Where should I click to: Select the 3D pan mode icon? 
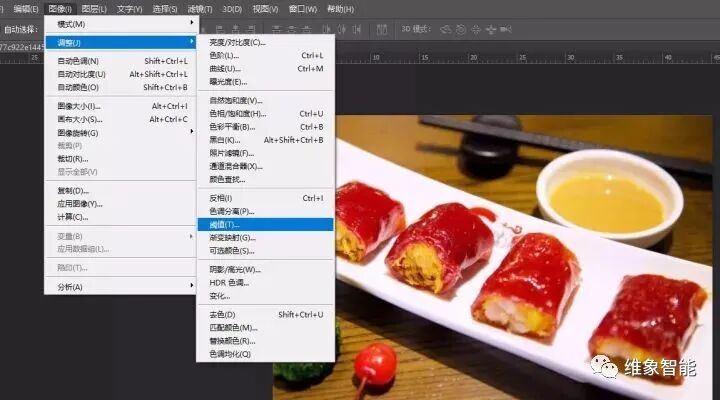(476, 29)
